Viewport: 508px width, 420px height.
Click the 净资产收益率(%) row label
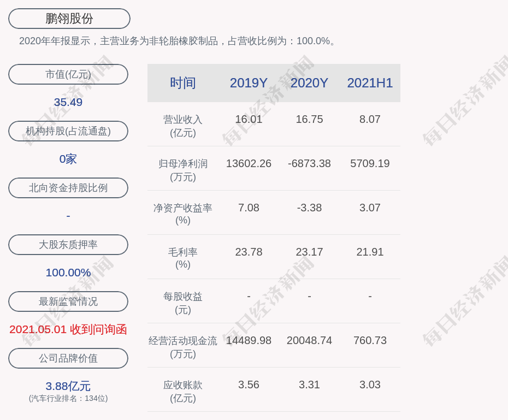point(183,214)
